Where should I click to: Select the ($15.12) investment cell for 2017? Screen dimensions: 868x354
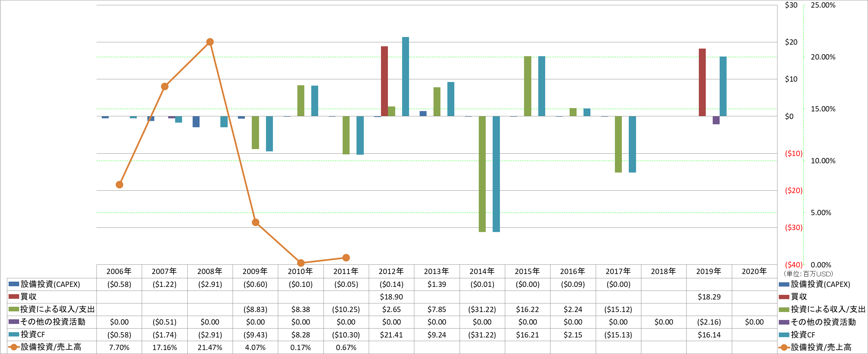618,309
